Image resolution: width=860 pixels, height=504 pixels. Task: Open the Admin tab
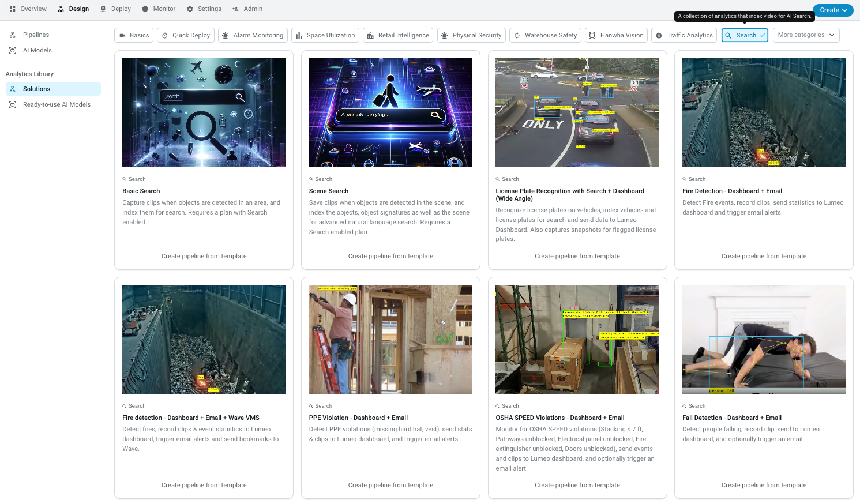(247, 9)
